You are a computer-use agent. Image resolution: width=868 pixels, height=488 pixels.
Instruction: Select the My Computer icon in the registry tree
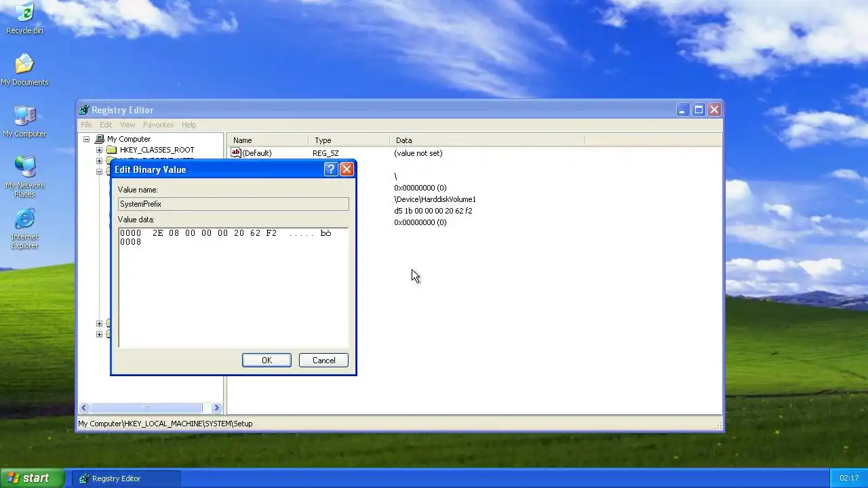99,139
